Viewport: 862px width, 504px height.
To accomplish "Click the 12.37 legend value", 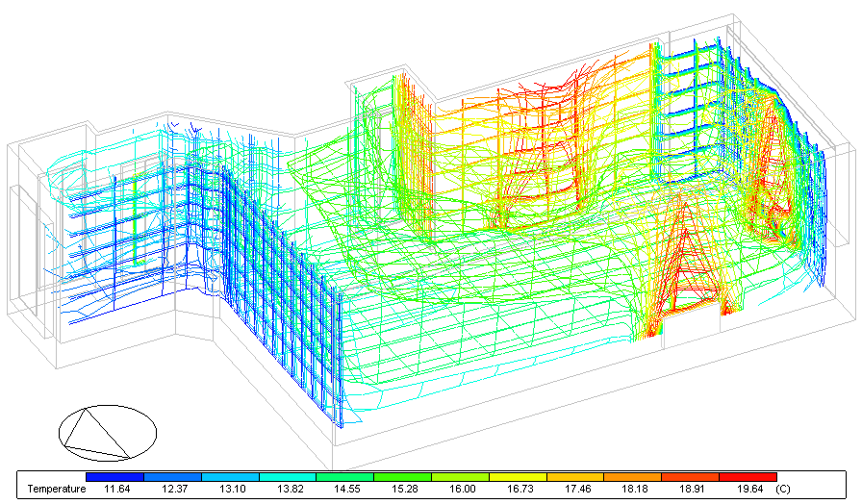I will point(174,489).
